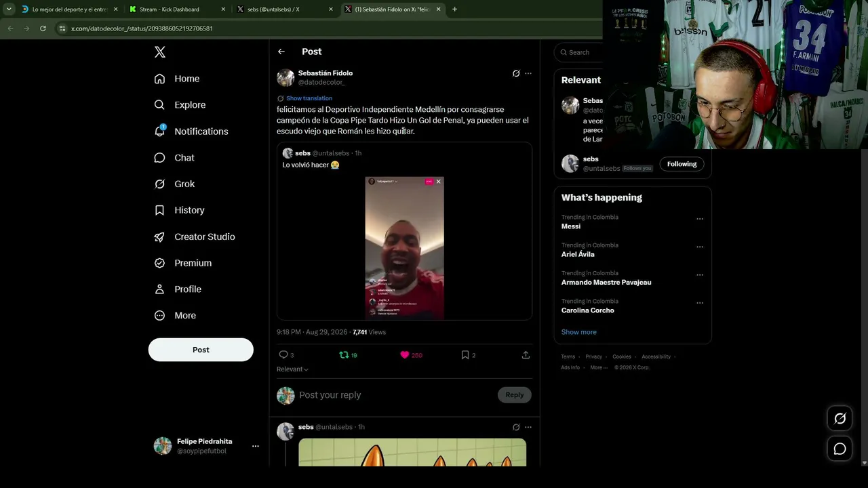Open Premium from the sidebar

point(183,263)
